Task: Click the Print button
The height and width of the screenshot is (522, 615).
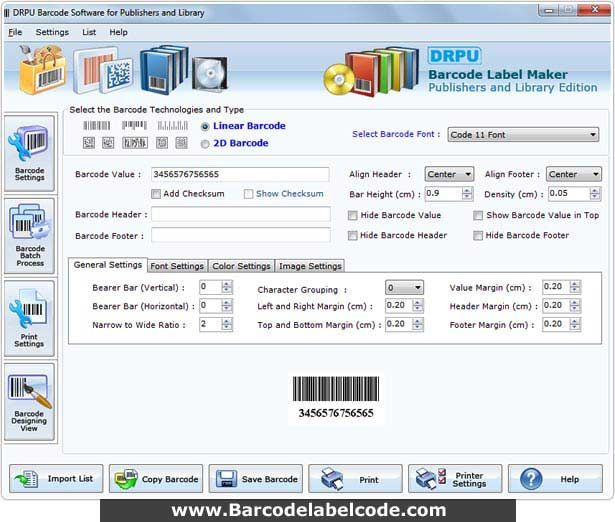Action: tap(355, 478)
